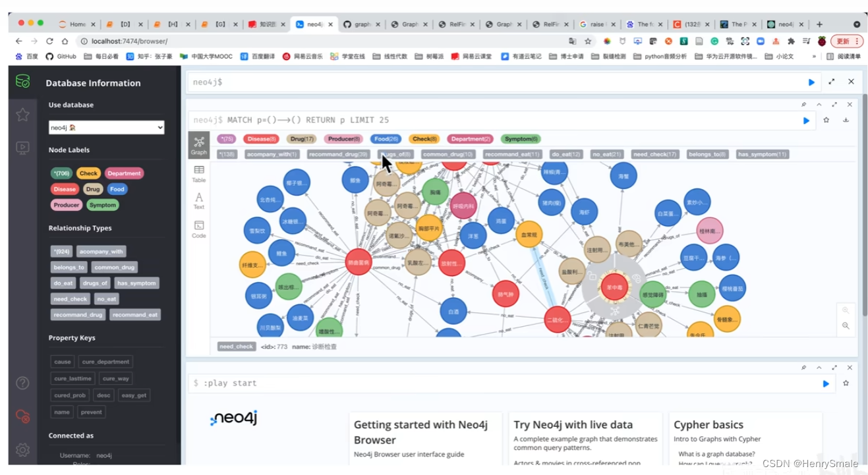868x475 pixels.
Task: Open the Help question mark in the sidebar
Action: [x=22, y=383]
